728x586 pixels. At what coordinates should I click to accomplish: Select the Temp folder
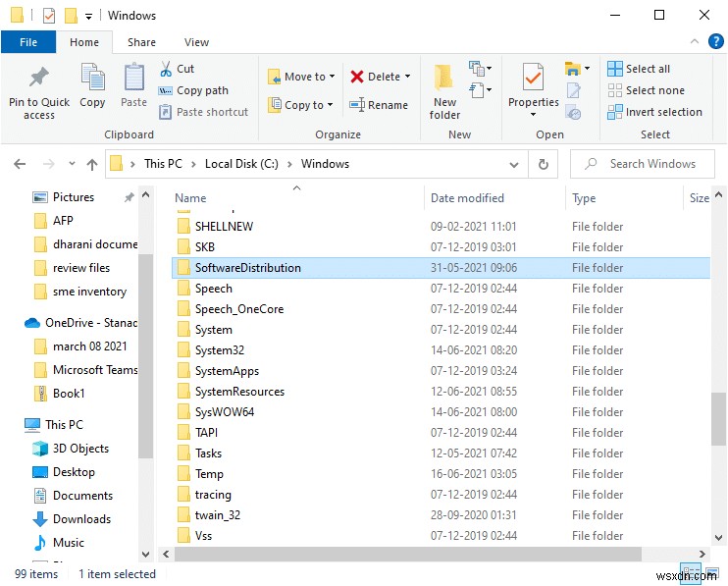(x=441, y=474)
